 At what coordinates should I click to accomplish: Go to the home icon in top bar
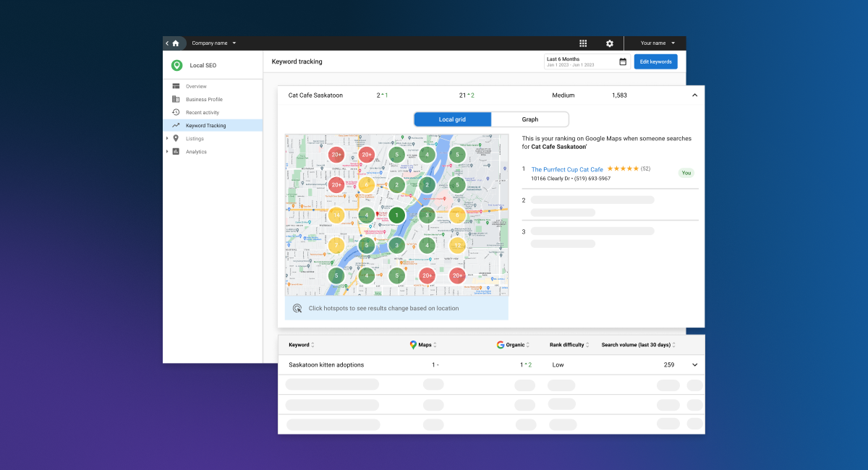click(176, 43)
